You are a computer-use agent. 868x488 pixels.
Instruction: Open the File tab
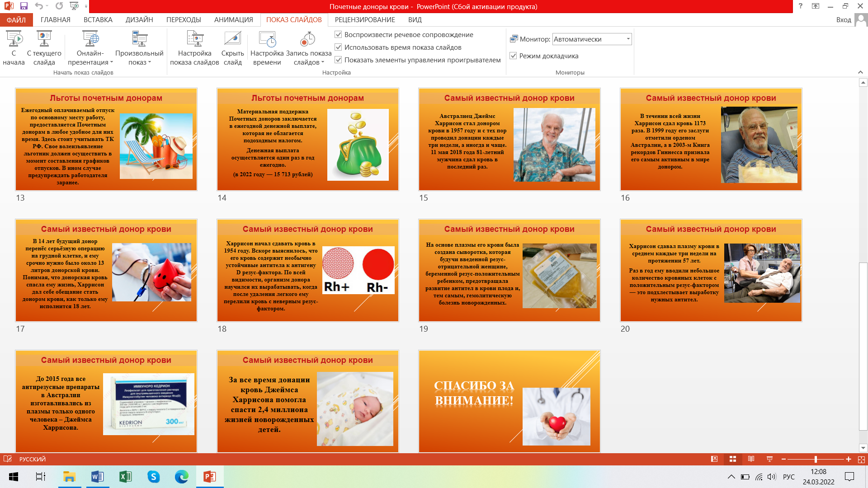point(16,20)
